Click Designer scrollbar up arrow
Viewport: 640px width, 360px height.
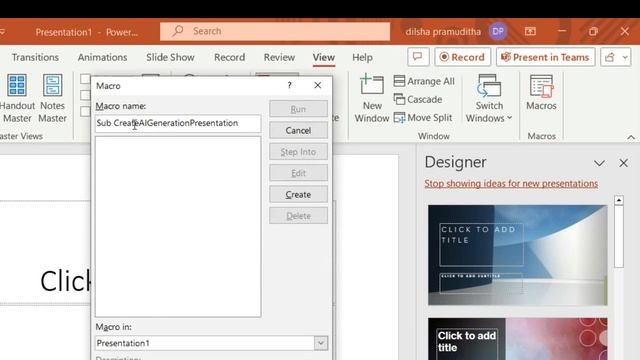tap(619, 200)
